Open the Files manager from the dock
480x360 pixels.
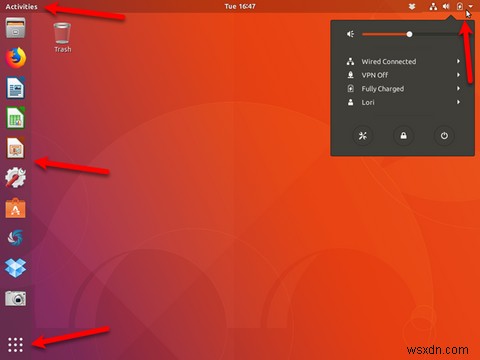pos(15,28)
